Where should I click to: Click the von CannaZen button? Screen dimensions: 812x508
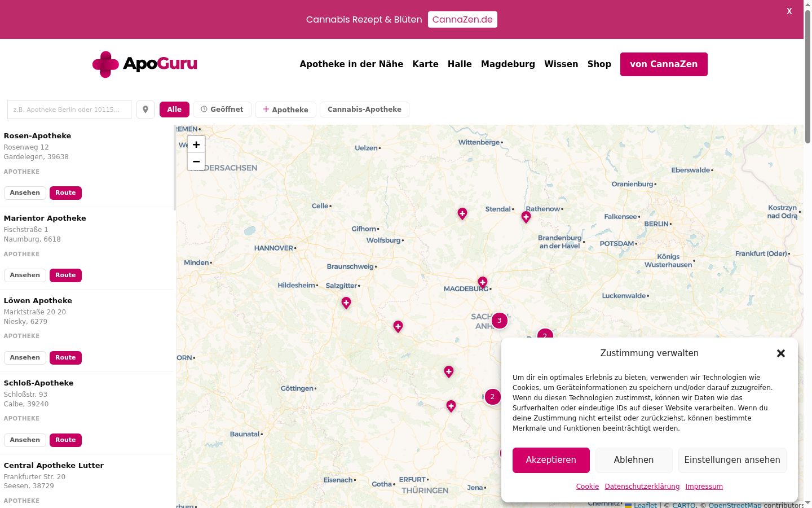pyautogui.click(x=664, y=64)
